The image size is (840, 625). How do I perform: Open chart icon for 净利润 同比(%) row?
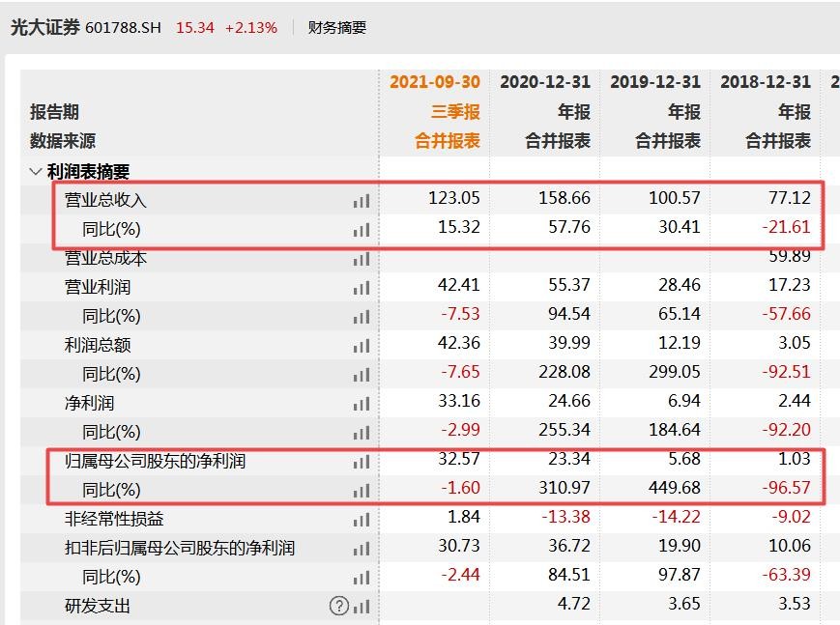(362, 433)
